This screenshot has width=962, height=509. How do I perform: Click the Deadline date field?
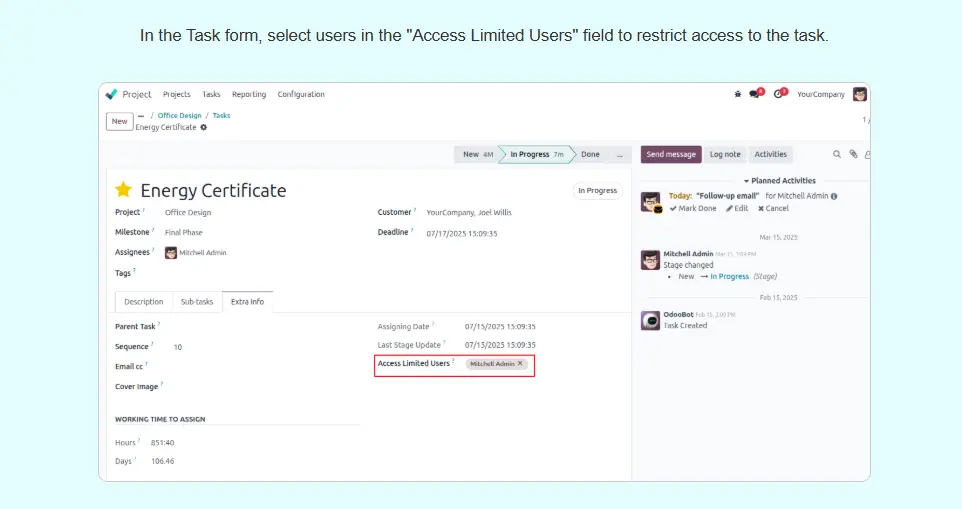tap(462, 233)
